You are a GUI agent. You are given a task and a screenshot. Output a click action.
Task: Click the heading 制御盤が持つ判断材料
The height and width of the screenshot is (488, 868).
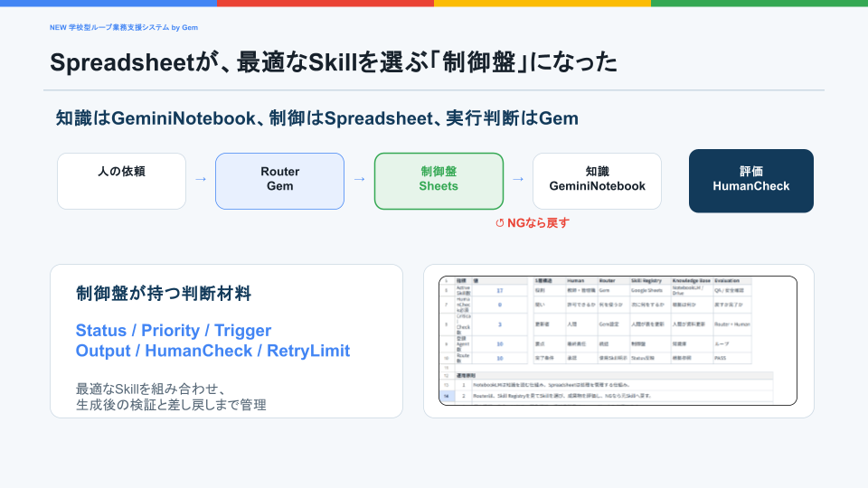[x=164, y=293]
